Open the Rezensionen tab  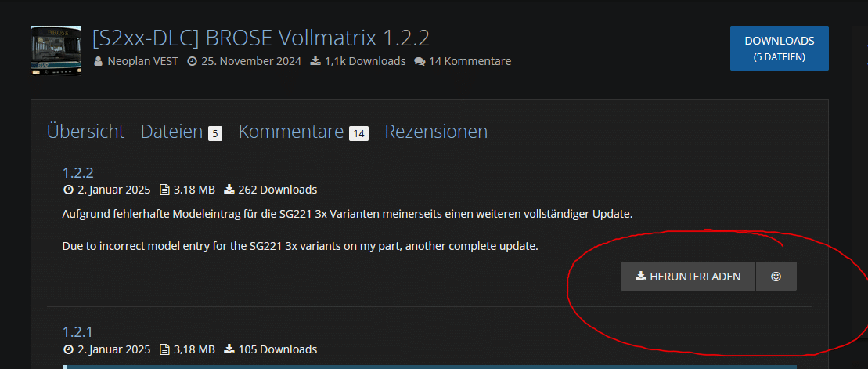pos(436,132)
